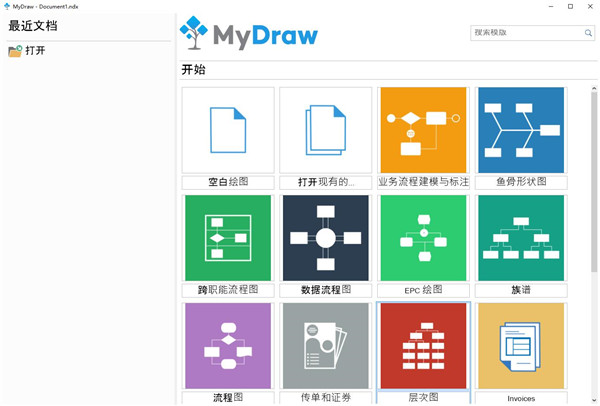The height and width of the screenshot is (406, 600).
Task: Open the 空白绘图 blank drawing template icon
Action: pyautogui.click(x=228, y=130)
